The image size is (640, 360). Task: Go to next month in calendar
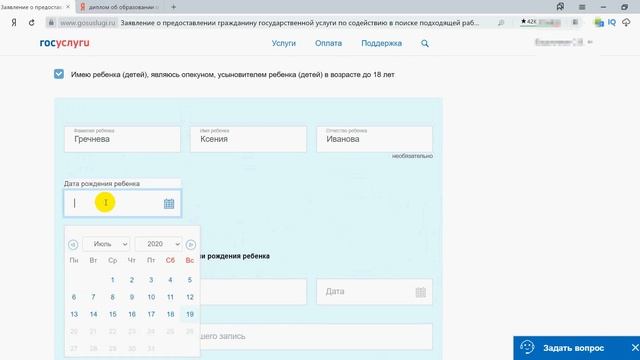pos(191,244)
